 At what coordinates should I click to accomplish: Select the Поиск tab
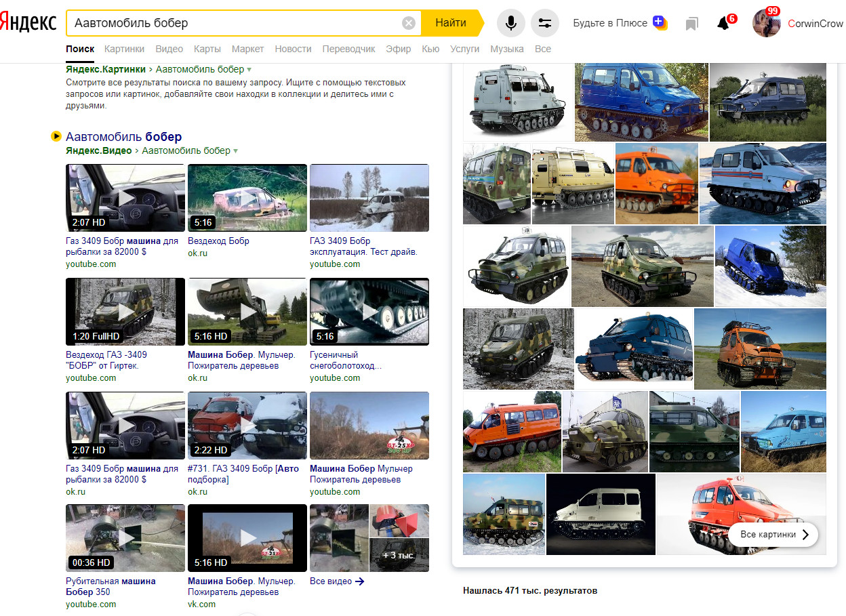80,49
